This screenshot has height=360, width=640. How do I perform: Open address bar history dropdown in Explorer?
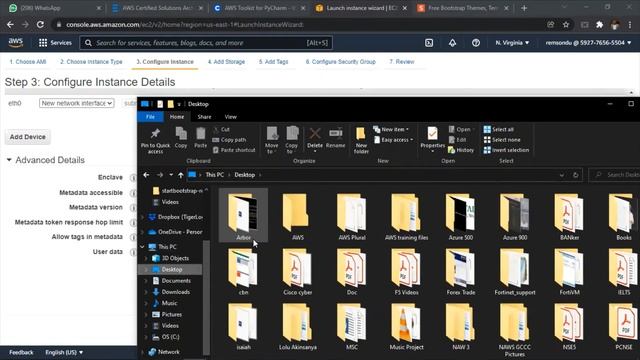pos(562,175)
